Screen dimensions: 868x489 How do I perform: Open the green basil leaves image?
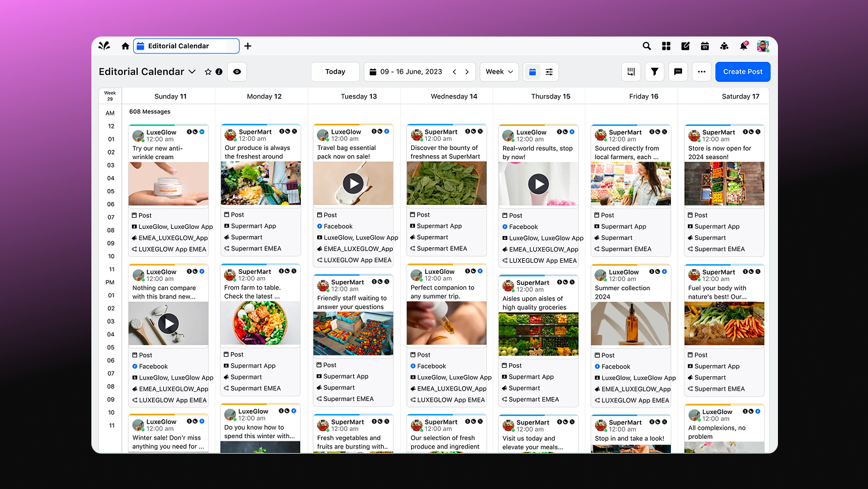click(446, 184)
